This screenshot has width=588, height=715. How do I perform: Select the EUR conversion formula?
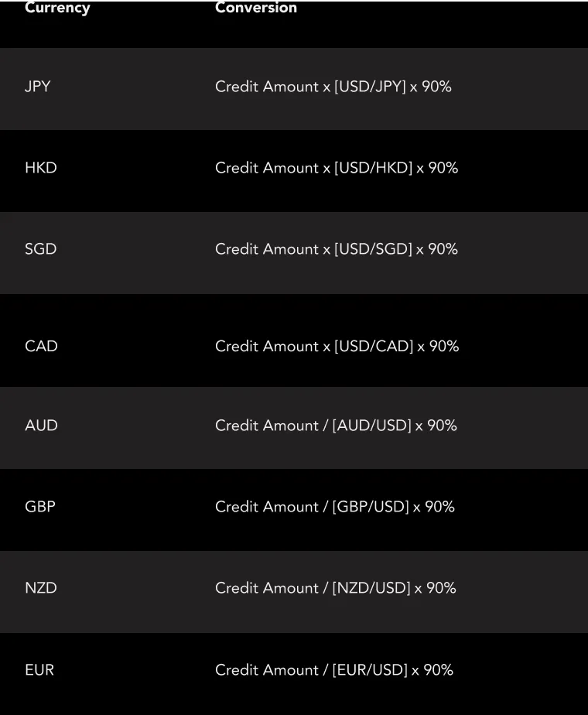coord(334,670)
